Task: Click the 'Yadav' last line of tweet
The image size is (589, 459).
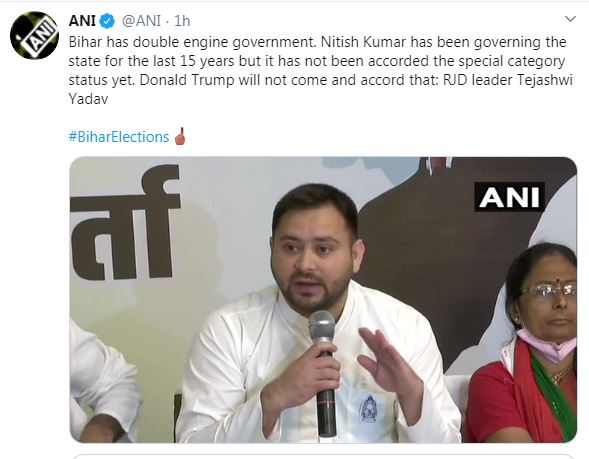Action: click(88, 99)
